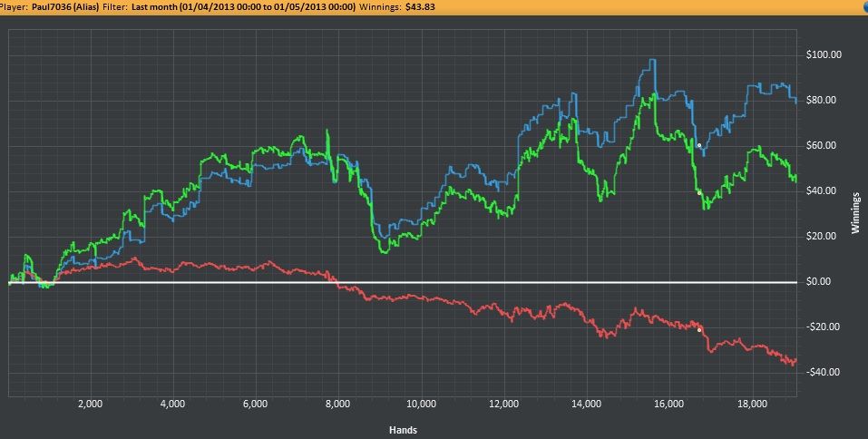
Task: Click the -$40.00 y-axis label
Action: point(823,372)
